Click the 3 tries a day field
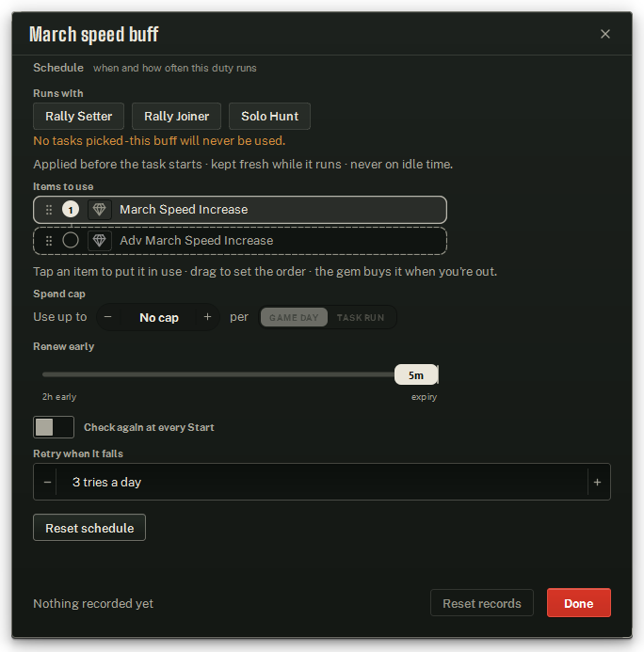Viewport: 644px width, 652px height. click(322, 482)
